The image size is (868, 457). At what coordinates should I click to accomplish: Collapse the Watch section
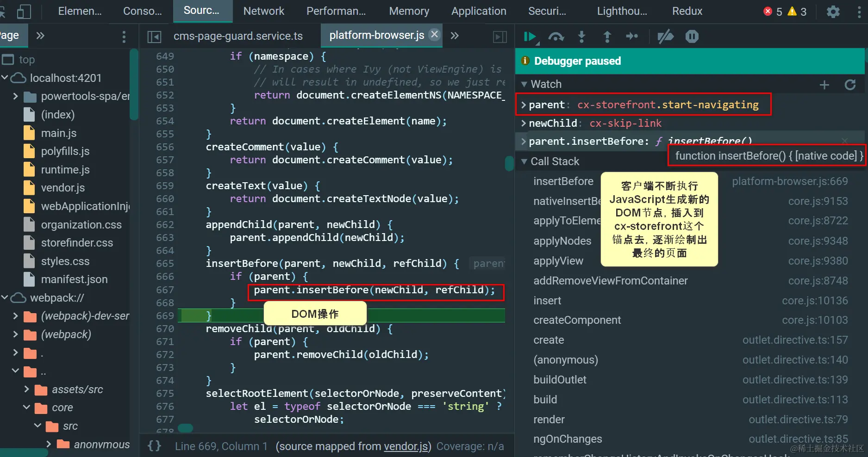524,84
